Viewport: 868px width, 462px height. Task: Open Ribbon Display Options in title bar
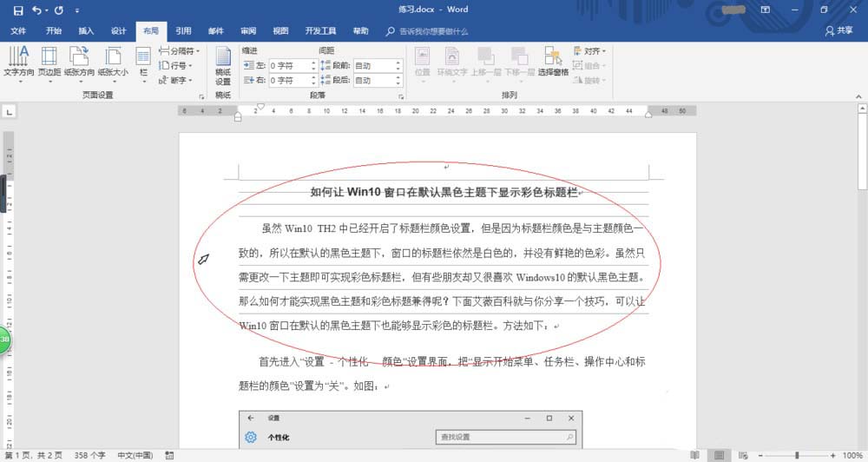tap(766, 10)
